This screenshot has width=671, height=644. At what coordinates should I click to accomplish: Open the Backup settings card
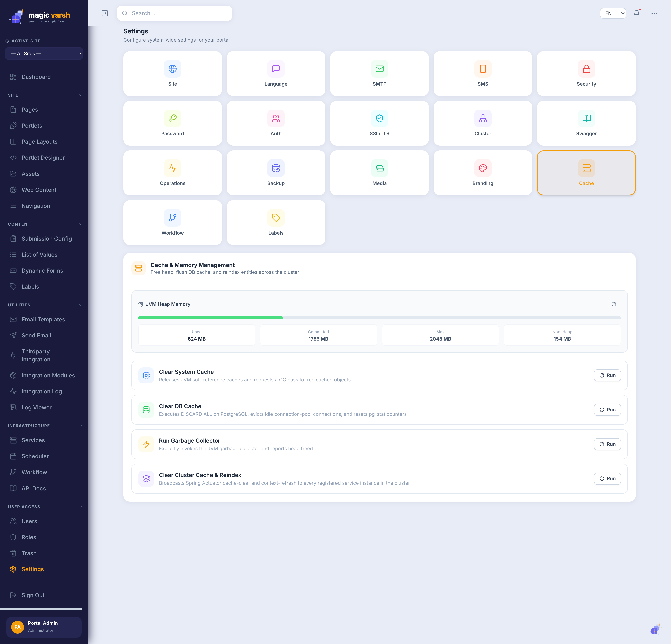tap(276, 173)
